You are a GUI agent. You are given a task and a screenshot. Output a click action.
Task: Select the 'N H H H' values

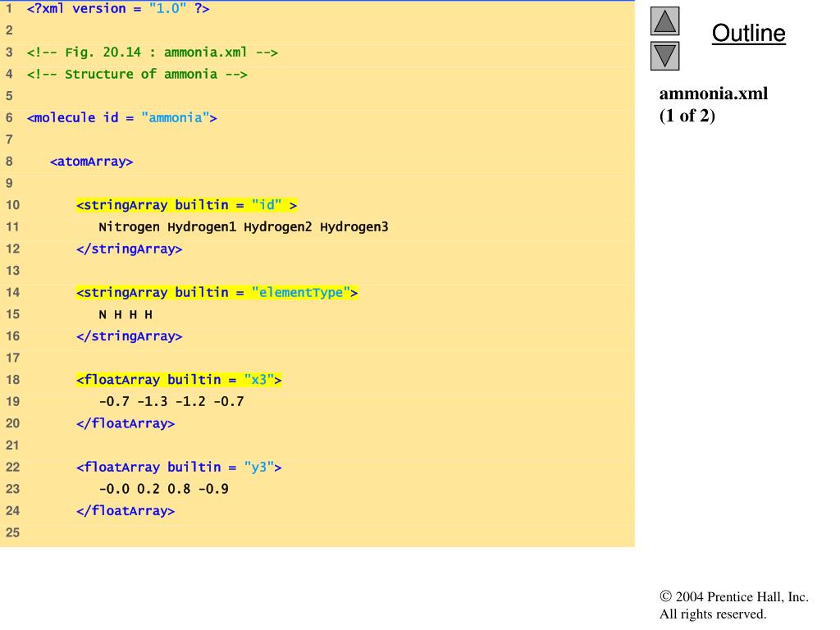click(126, 314)
